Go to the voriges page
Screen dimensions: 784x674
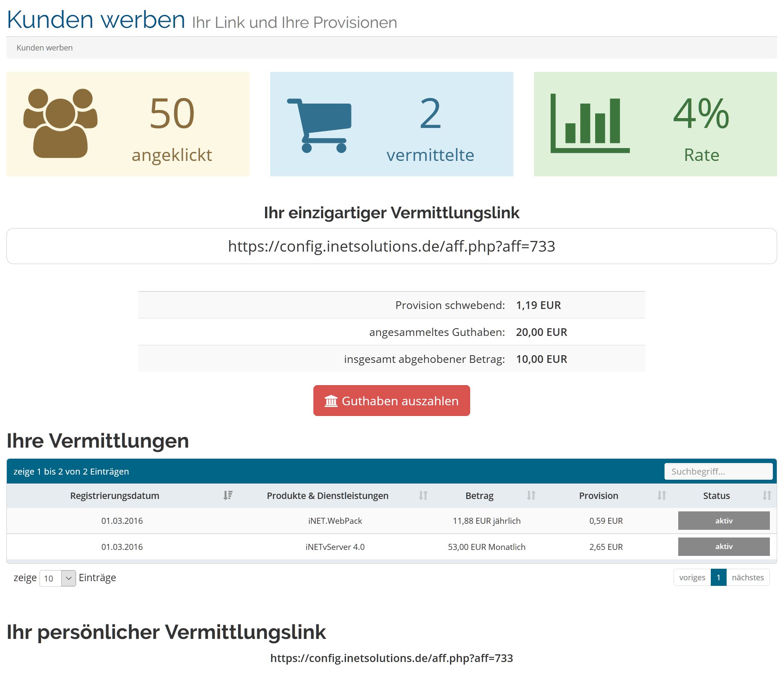point(692,577)
